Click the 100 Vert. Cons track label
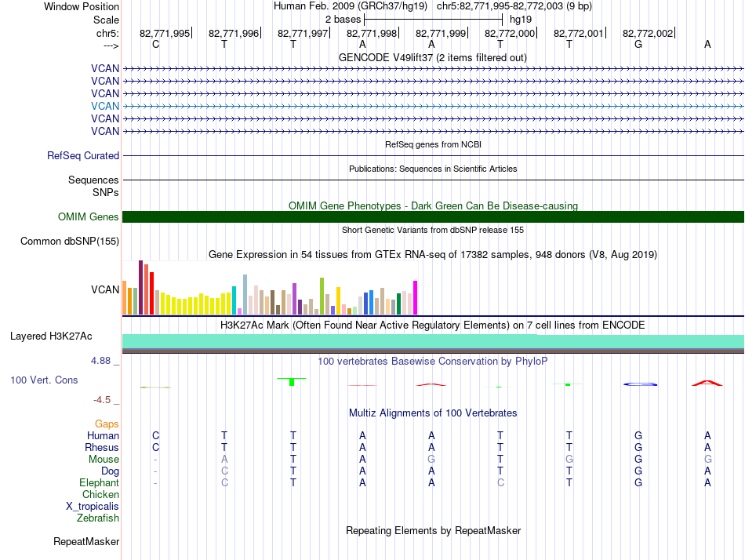745x560 pixels. [44, 380]
